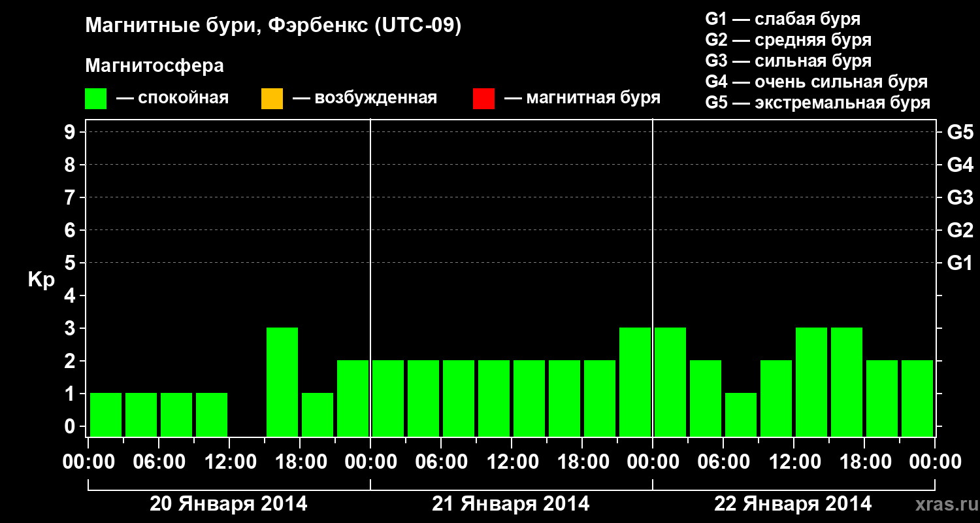
Task: Click the '12:00' time label under 20 January
Action: click(229, 462)
